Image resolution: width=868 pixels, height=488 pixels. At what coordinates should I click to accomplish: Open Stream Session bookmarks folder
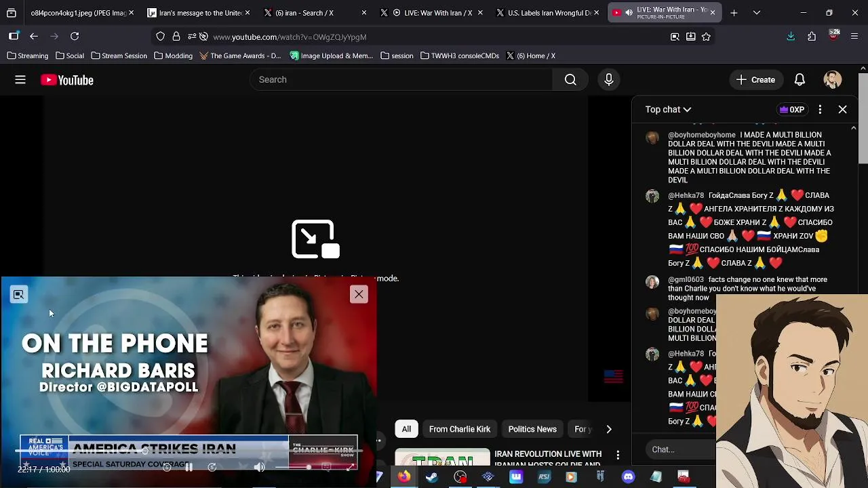(x=119, y=56)
